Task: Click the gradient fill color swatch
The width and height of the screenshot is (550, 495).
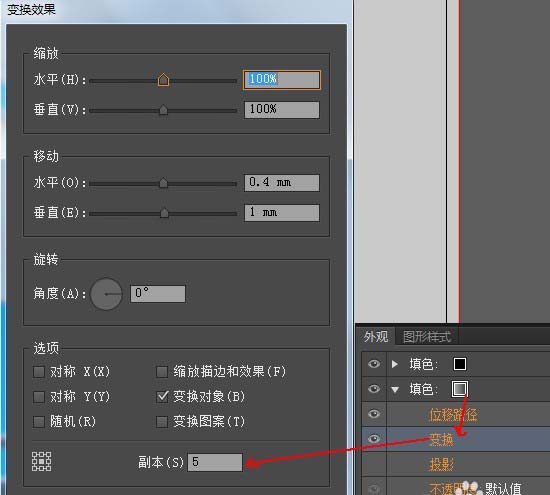Action: pyautogui.click(x=460, y=389)
